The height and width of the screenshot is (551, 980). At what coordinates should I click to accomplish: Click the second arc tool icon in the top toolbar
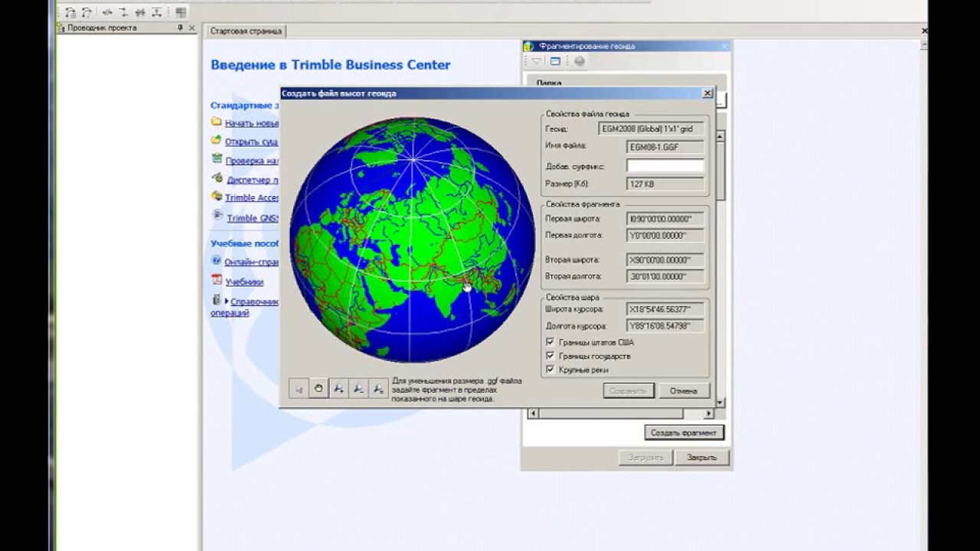pos(87,12)
